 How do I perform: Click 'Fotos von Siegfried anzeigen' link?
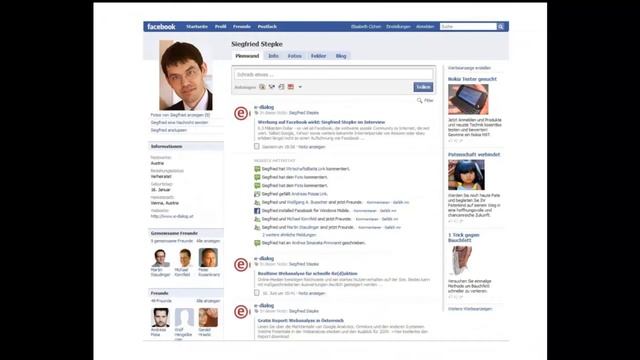click(180, 115)
